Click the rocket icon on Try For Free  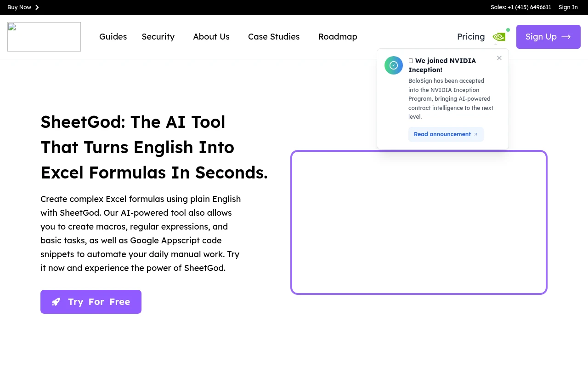coord(56,302)
